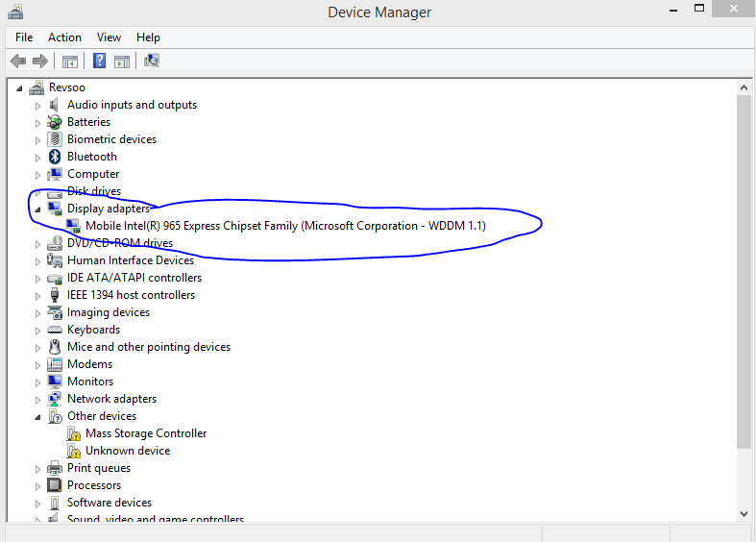Click the Modems category icon
The image size is (756, 542).
[55, 364]
